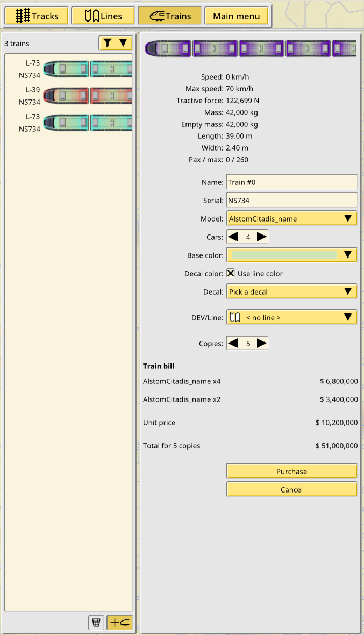The width and height of the screenshot is (364, 635).
Task: Click the Serial field NS734
Action: click(x=291, y=201)
